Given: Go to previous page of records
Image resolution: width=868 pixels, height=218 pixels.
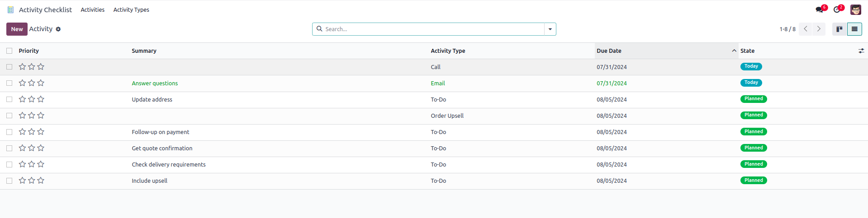Looking at the screenshot, I should point(806,29).
